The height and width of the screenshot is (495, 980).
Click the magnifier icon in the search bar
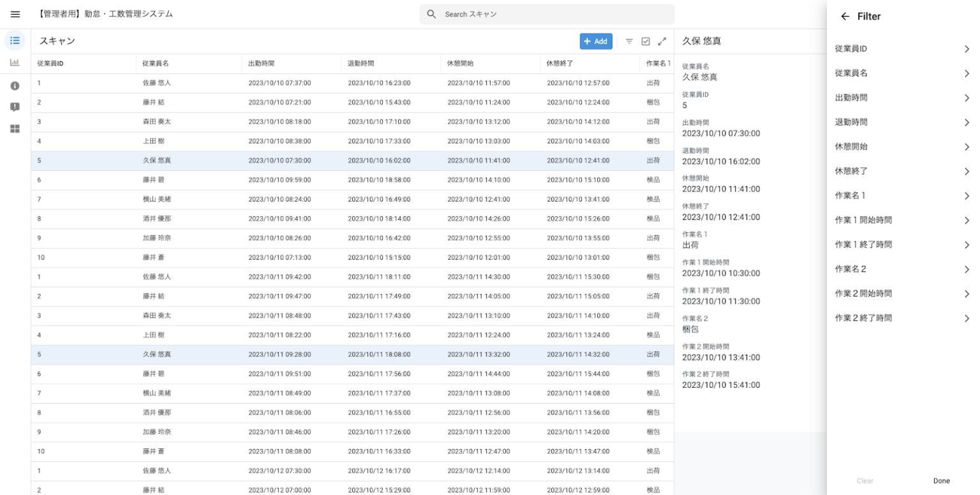431,13
